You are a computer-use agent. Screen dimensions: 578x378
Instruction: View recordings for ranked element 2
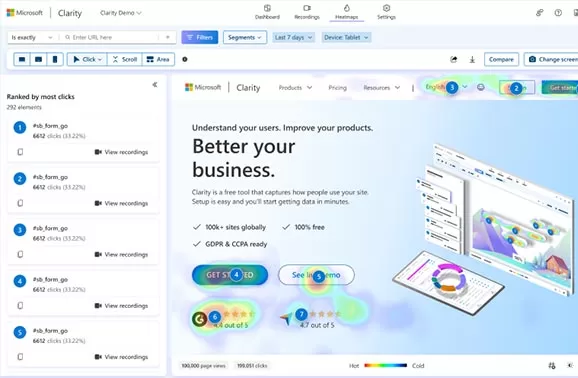coord(121,203)
